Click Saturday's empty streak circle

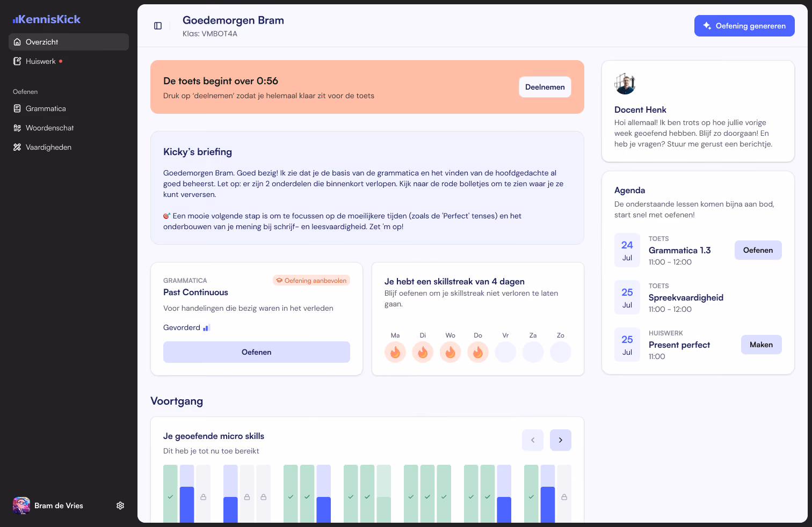point(533,352)
